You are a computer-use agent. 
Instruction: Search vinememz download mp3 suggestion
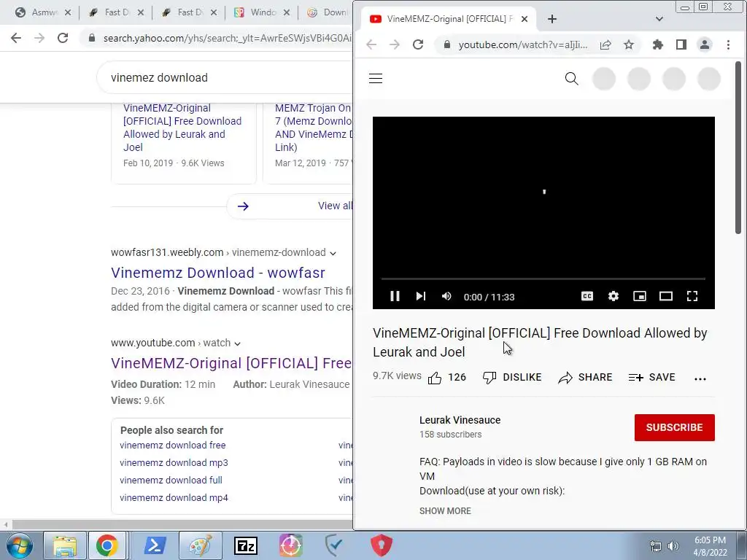[x=174, y=463]
